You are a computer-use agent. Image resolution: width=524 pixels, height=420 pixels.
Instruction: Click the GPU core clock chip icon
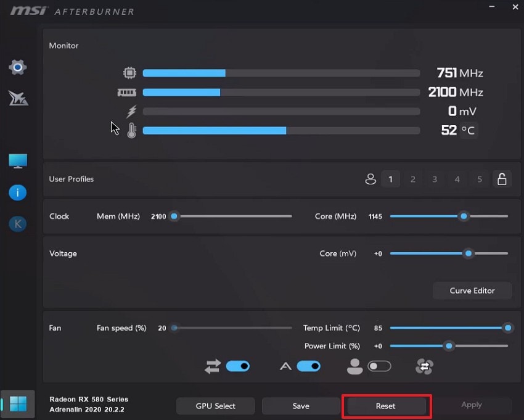click(129, 73)
